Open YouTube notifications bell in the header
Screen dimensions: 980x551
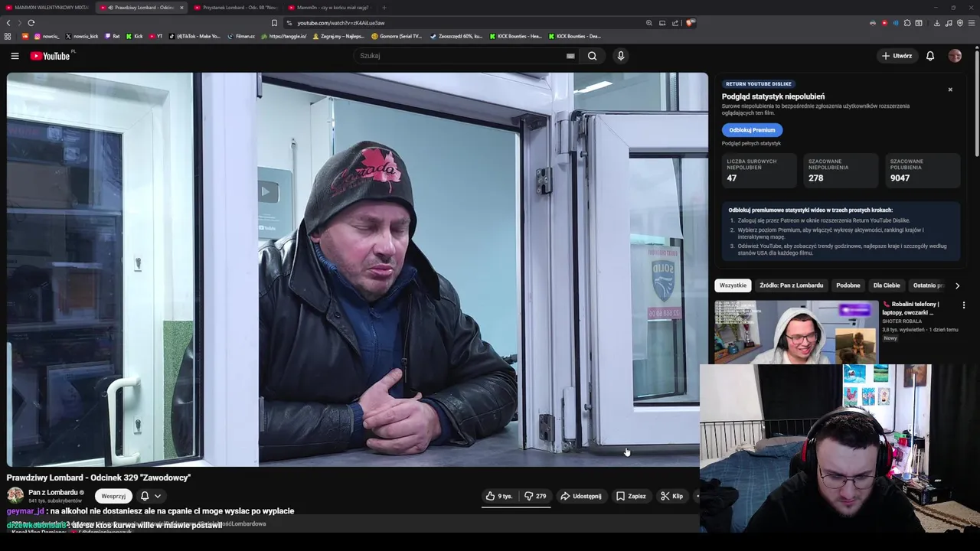[x=930, y=56]
